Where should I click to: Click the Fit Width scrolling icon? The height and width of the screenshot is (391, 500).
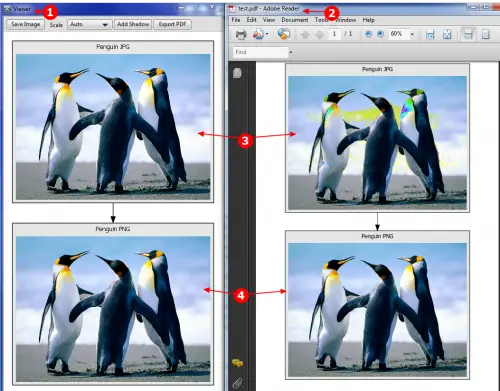(430, 34)
